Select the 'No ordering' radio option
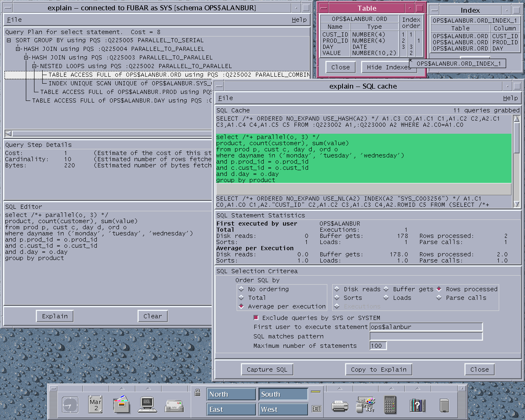 click(x=241, y=289)
